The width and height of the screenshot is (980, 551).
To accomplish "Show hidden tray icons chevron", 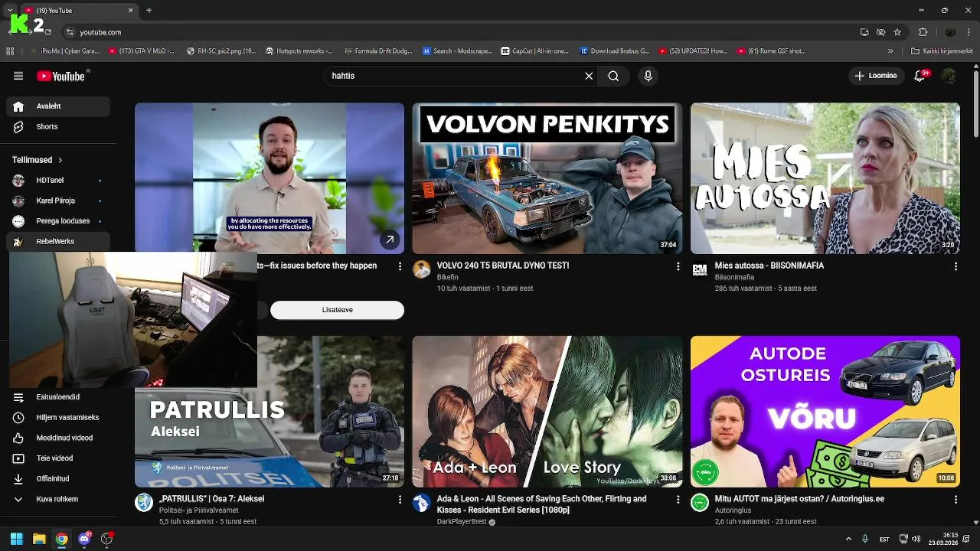I will click(x=848, y=539).
